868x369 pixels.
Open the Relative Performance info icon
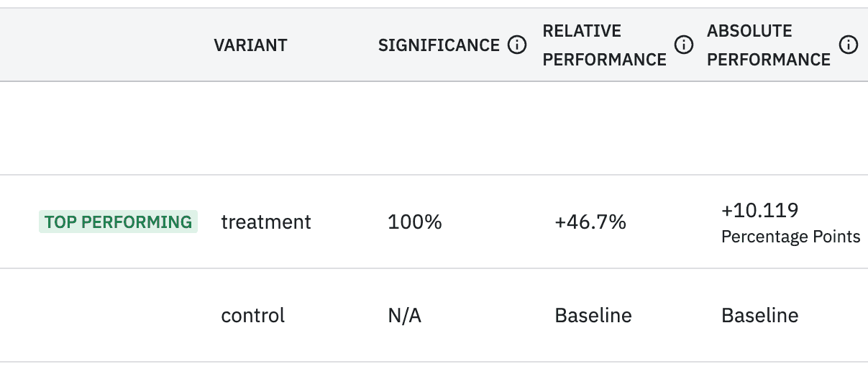[x=683, y=45]
